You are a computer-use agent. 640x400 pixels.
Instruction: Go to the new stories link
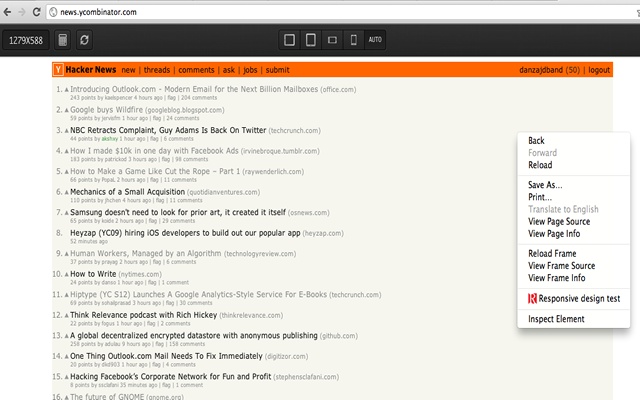[128, 70]
